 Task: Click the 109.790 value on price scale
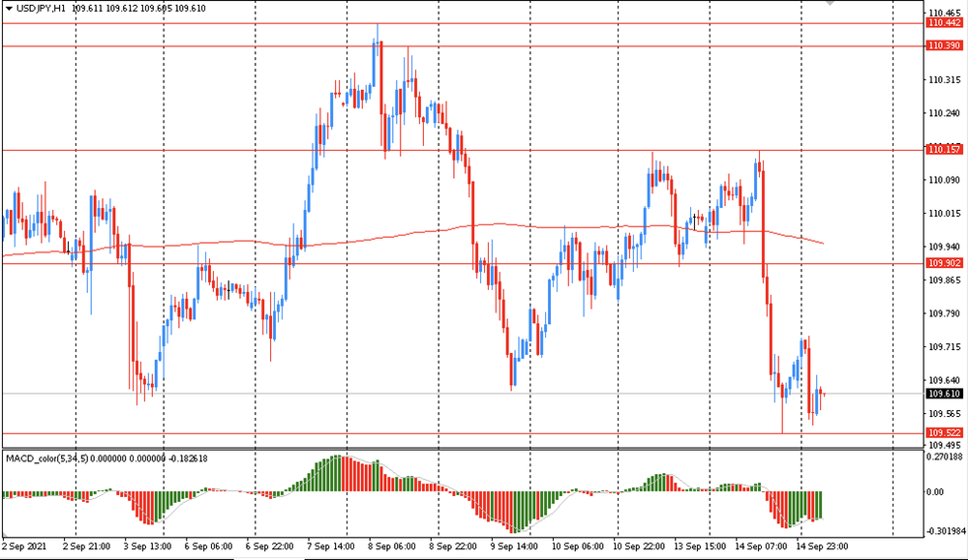point(945,313)
